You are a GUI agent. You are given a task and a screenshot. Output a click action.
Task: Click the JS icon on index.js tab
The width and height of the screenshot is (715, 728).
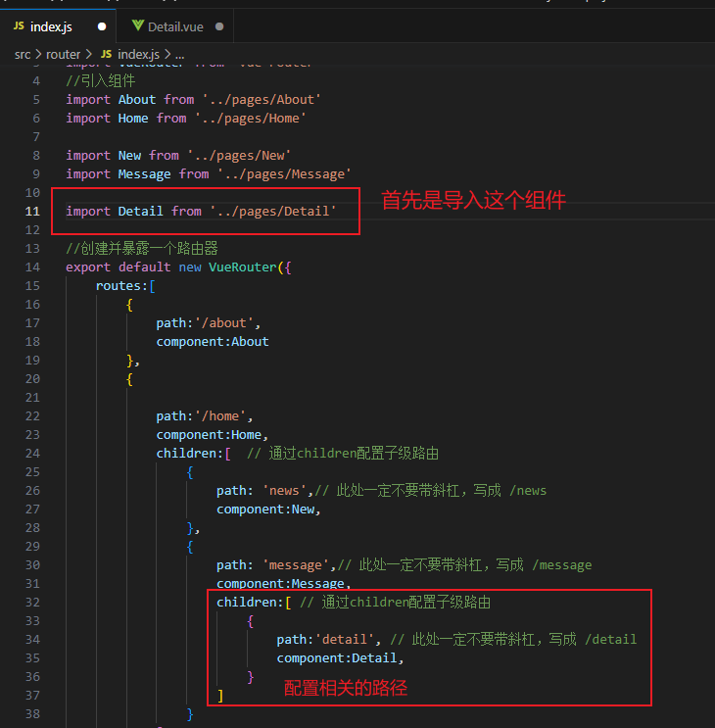coord(19,26)
